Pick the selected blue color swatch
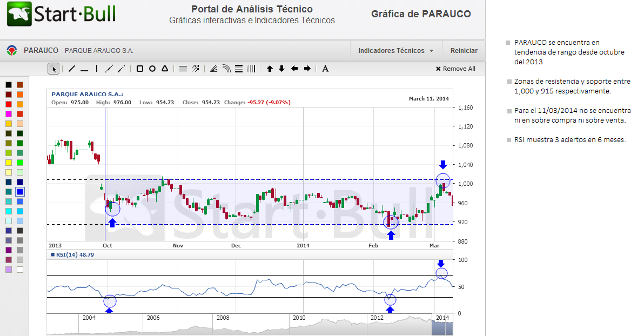 19,191
